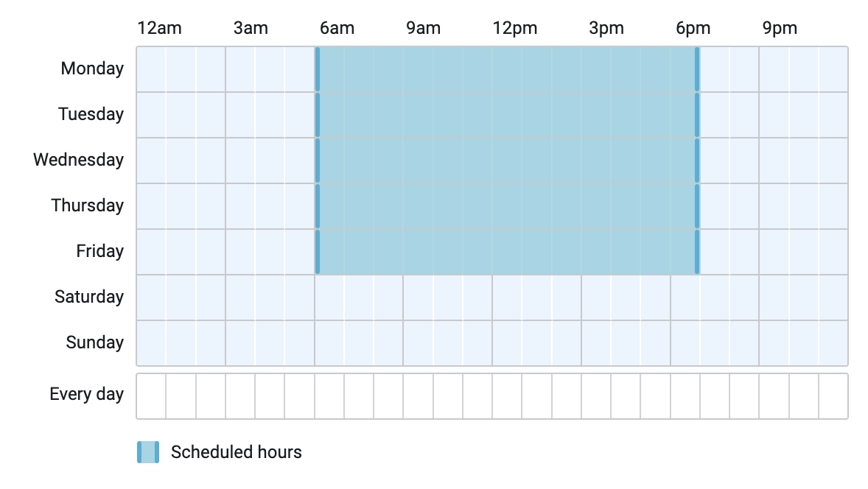The width and height of the screenshot is (868, 489).
Task: Select Monday's 6am start handle
Action: (x=317, y=69)
